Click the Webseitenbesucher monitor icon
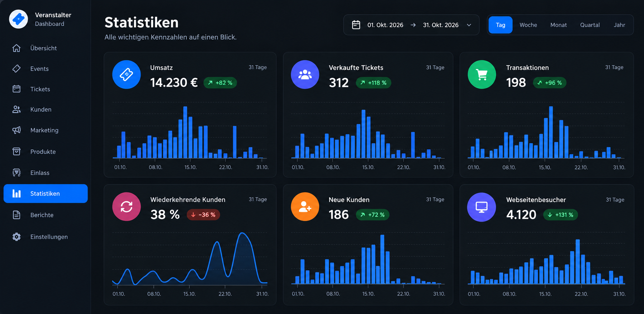 [x=482, y=207]
